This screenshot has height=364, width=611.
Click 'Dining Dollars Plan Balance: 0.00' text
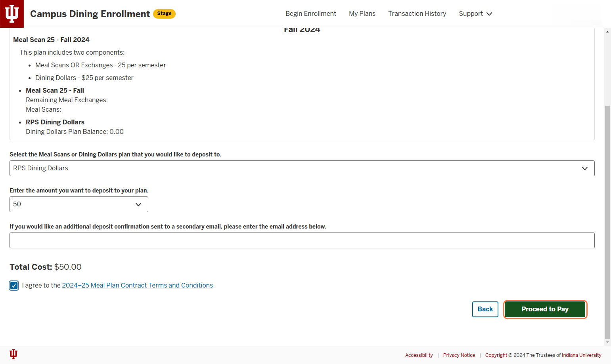coord(75,131)
